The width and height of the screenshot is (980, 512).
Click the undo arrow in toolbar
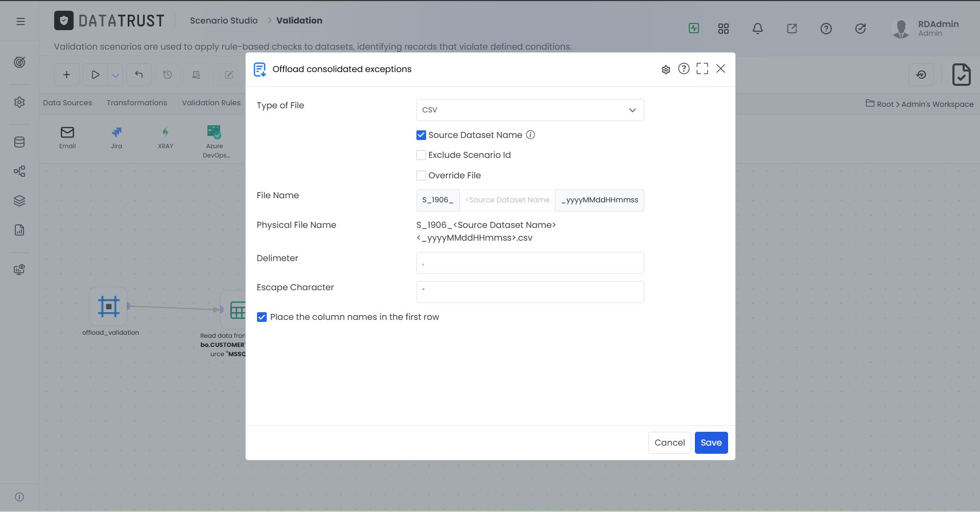(139, 75)
